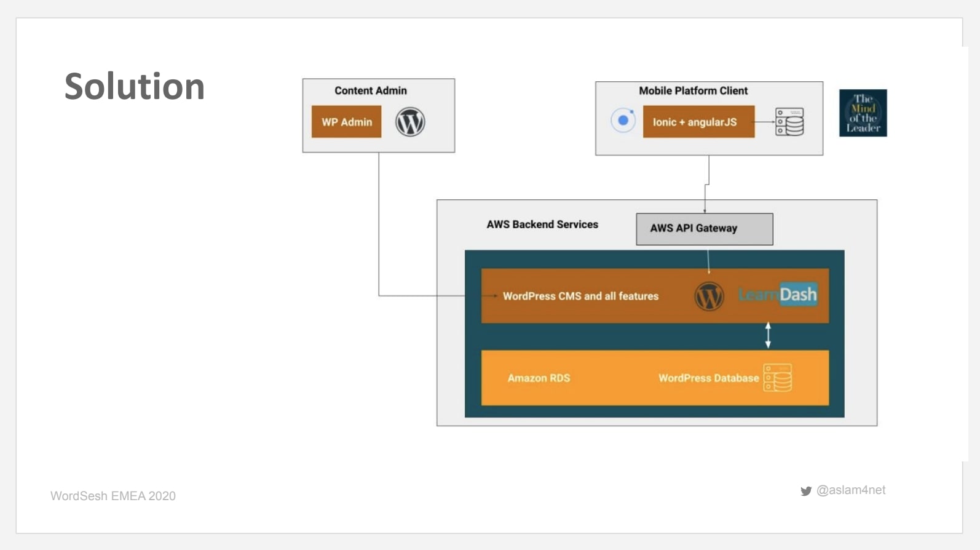This screenshot has width=980, height=550.
Task: Click the AWS API Gateway box
Action: pos(704,229)
